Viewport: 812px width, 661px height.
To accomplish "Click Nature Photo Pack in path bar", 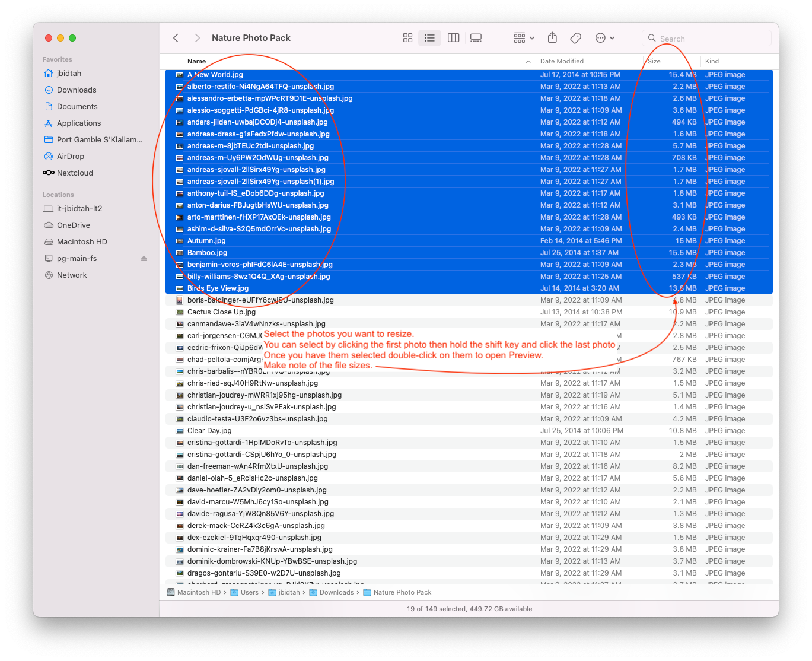I will 397,592.
